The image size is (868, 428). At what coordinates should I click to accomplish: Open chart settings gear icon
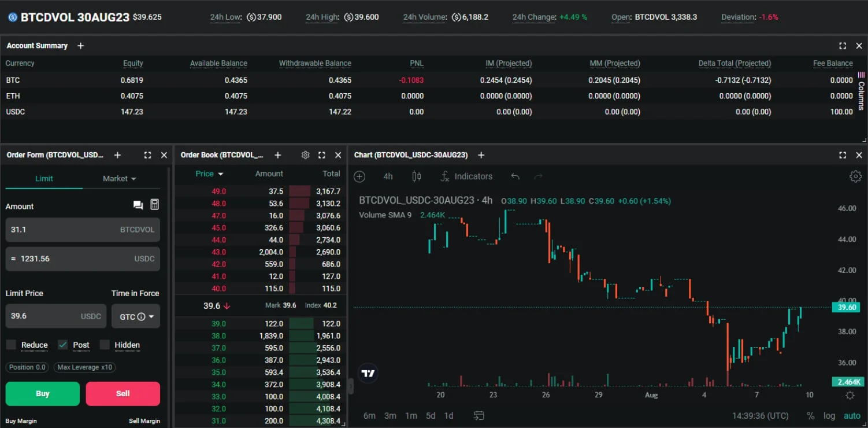(x=855, y=176)
